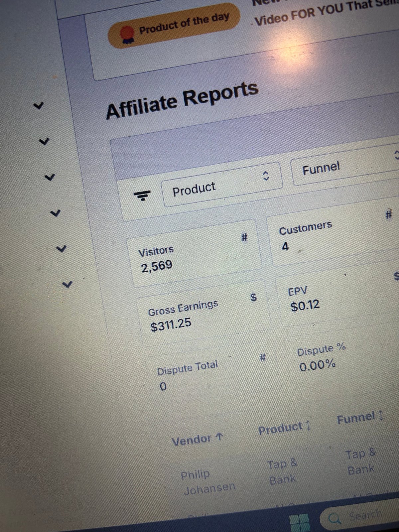Open the Tap & Bank product entry
399x532 pixels.
coord(282,472)
